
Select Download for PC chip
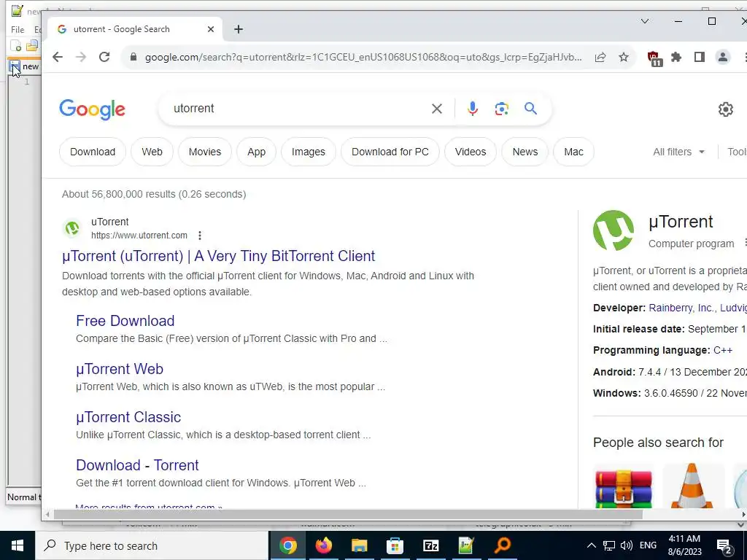[390, 152]
